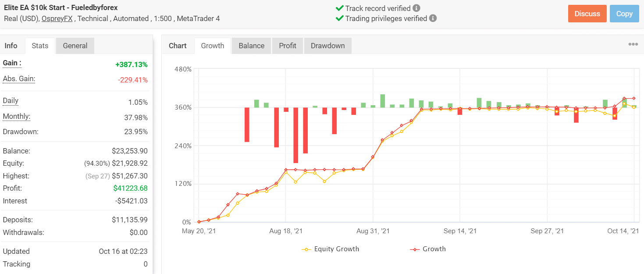The image size is (644, 274).
Task: Toggle the Equity Growth series in the legend
Action: [x=330, y=249]
